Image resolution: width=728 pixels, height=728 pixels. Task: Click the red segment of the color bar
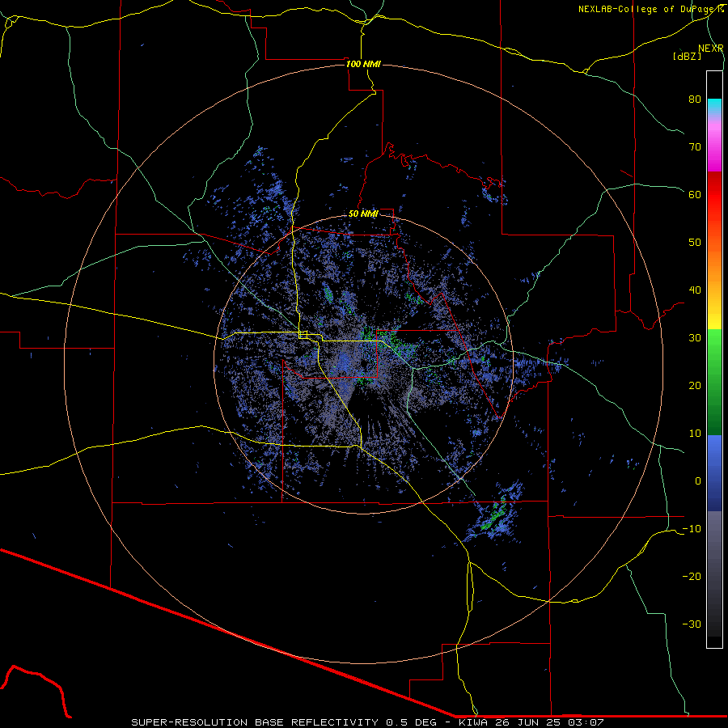point(714,195)
